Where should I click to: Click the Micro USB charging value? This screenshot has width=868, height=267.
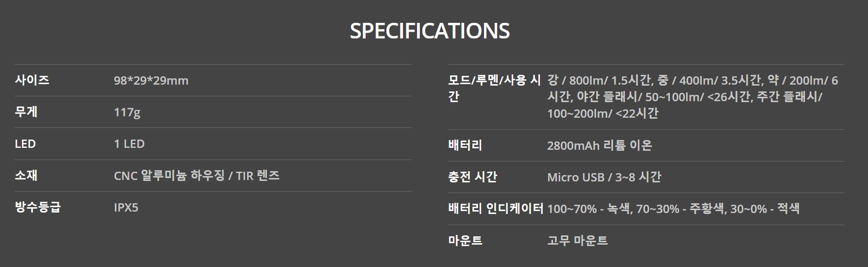click(604, 177)
